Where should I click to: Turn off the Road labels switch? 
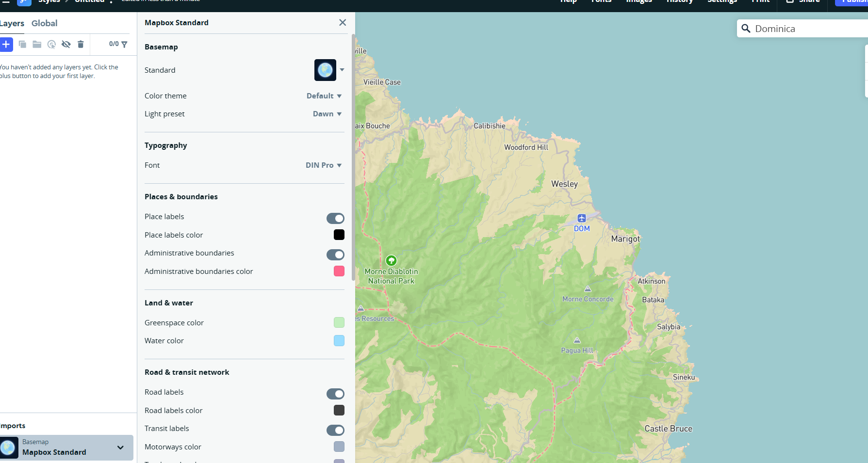point(335,394)
